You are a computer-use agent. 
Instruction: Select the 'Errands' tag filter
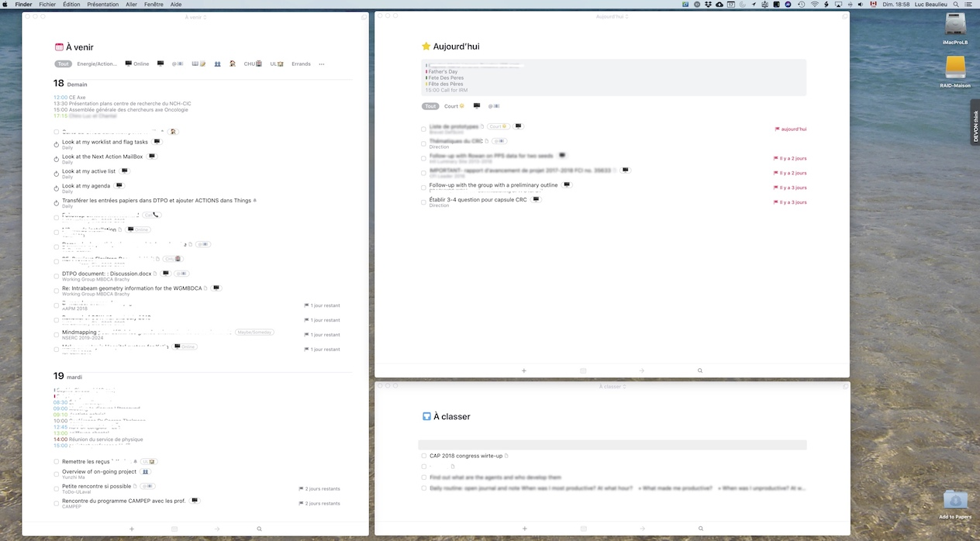301,64
